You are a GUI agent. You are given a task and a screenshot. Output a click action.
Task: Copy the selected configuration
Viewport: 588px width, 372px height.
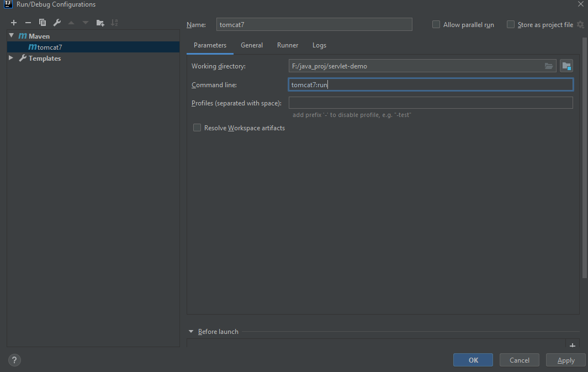click(x=43, y=23)
